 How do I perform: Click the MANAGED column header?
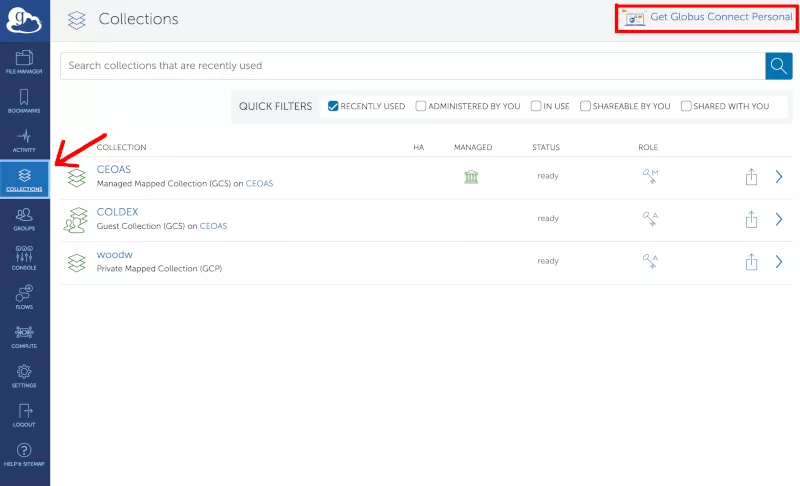tap(473, 147)
